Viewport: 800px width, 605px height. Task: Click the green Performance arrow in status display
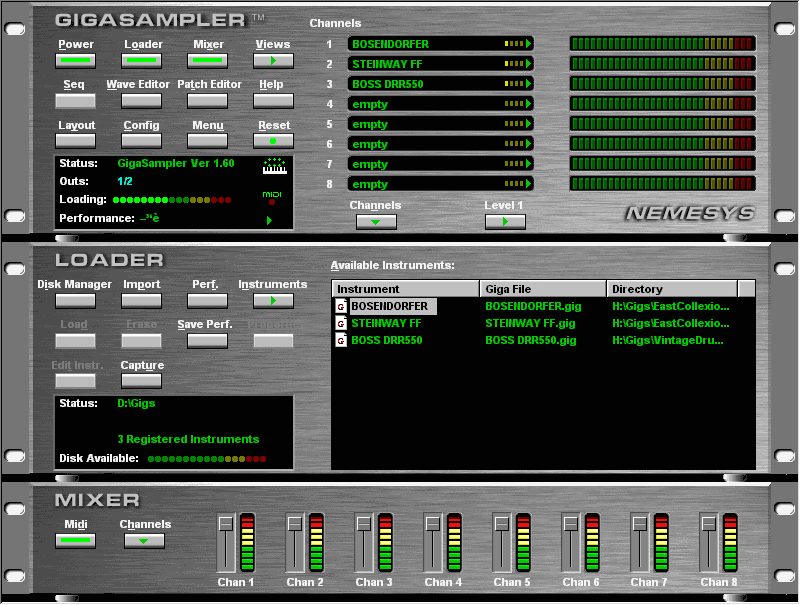(269, 220)
